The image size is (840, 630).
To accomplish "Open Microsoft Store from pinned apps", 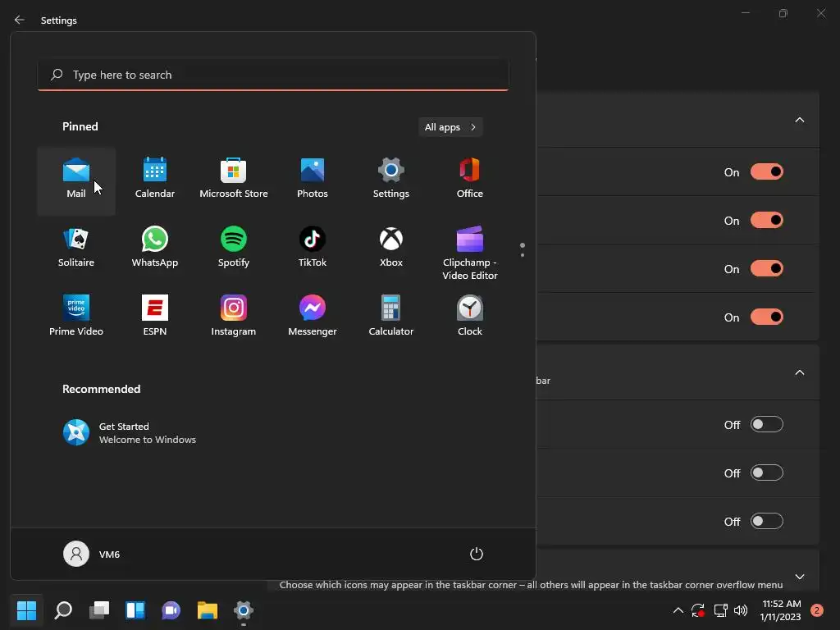I will [234, 180].
